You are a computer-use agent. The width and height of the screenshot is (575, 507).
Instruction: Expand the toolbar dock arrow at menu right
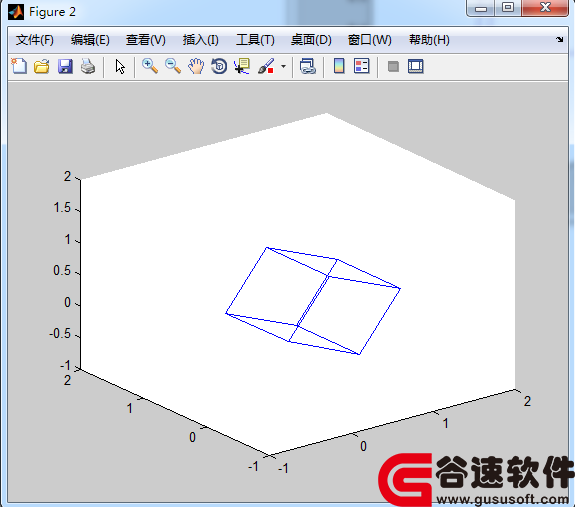click(560, 39)
